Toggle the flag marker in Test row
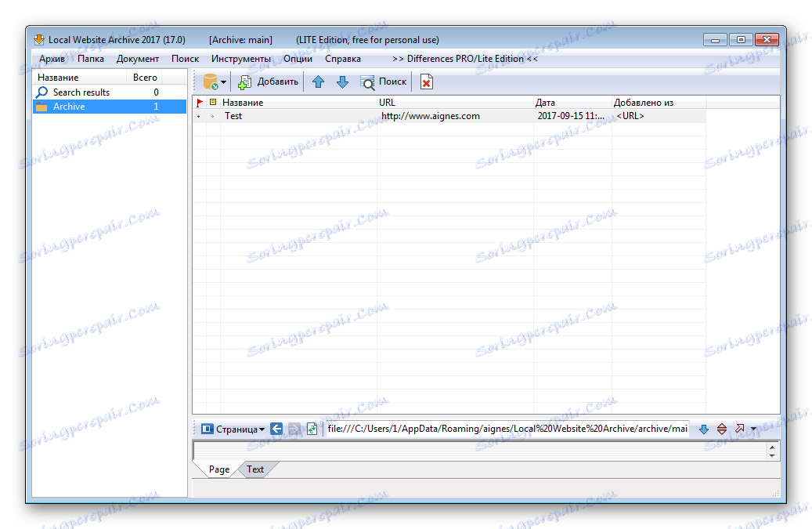 click(x=199, y=117)
